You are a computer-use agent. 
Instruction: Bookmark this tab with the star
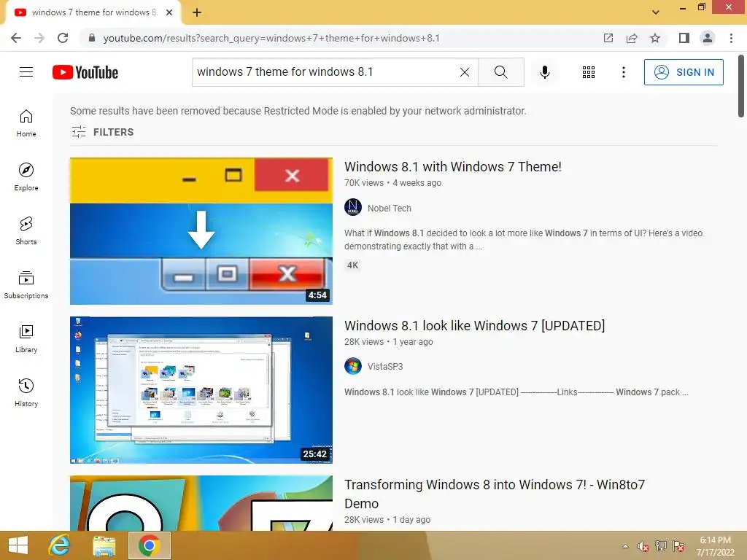pos(655,38)
